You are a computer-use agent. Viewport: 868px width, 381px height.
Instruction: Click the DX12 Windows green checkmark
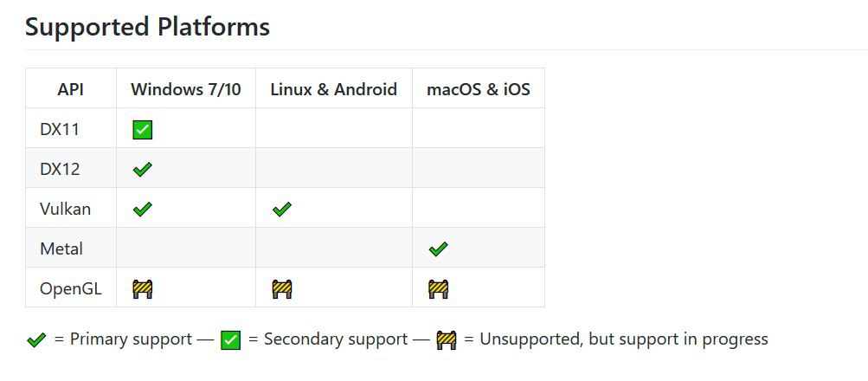tap(143, 170)
